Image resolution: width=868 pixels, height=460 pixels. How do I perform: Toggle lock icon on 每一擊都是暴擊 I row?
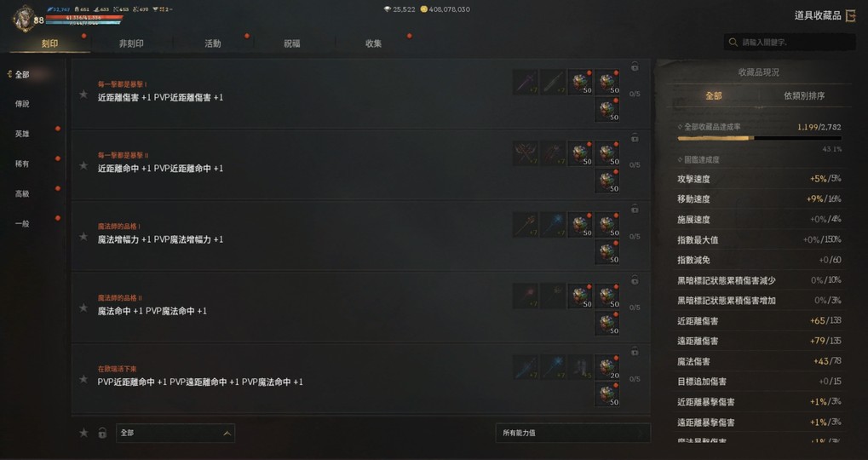coord(635,67)
